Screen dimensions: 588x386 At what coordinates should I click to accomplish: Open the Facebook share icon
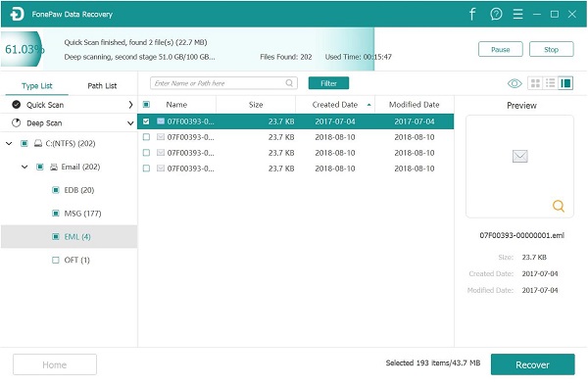[x=472, y=15]
